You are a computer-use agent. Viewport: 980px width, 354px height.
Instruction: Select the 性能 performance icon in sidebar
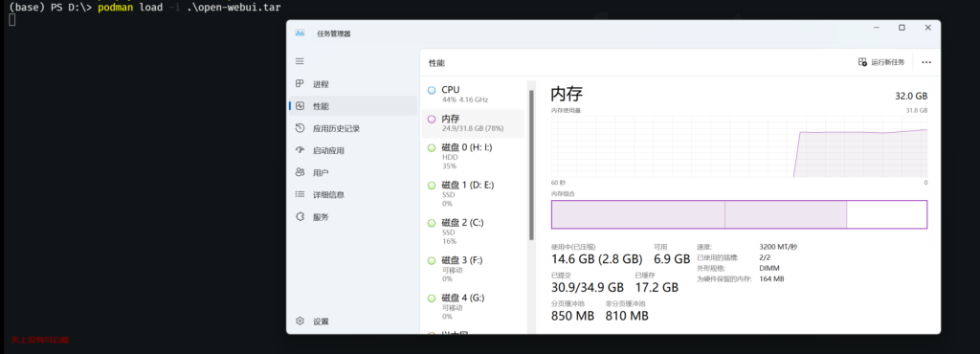click(x=300, y=106)
